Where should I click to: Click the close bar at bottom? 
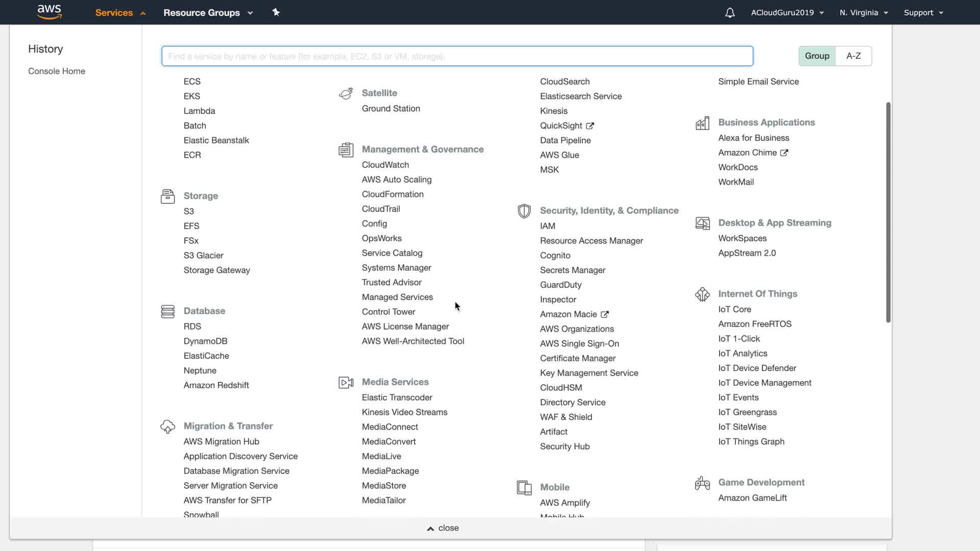coord(443,528)
